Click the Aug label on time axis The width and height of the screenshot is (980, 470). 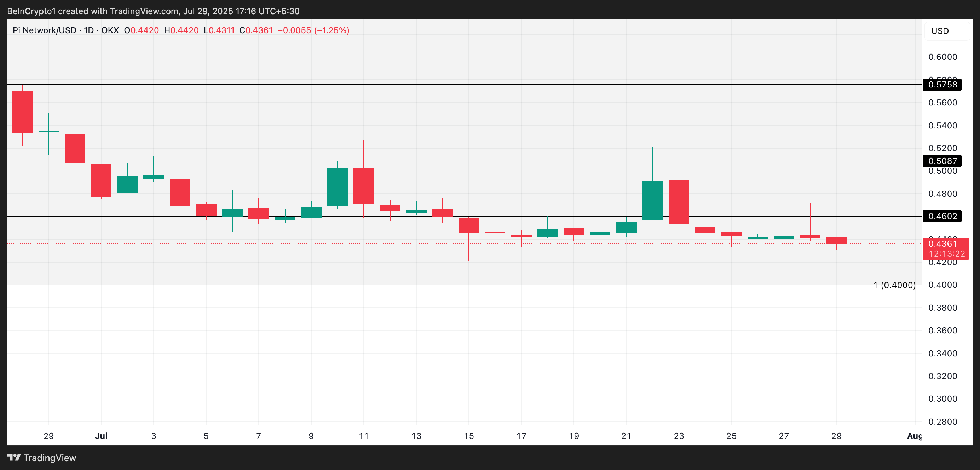point(914,436)
